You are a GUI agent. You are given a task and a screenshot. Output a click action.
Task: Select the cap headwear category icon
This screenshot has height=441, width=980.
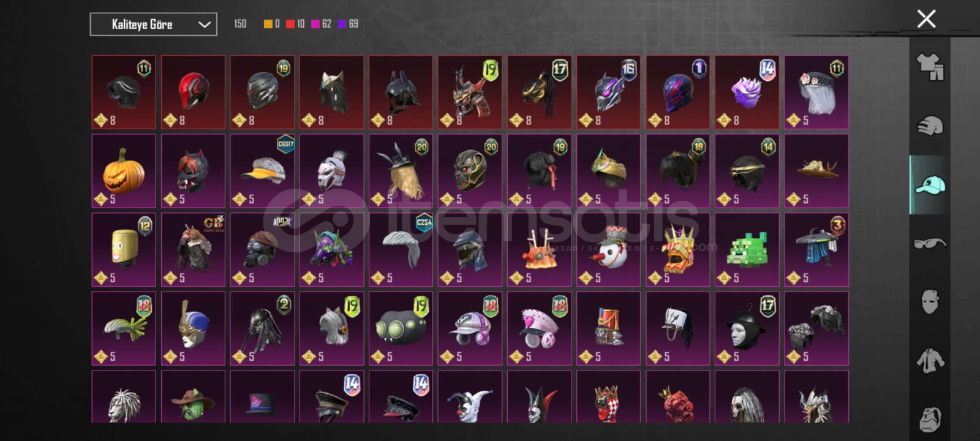pyautogui.click(x=930, y=184)
